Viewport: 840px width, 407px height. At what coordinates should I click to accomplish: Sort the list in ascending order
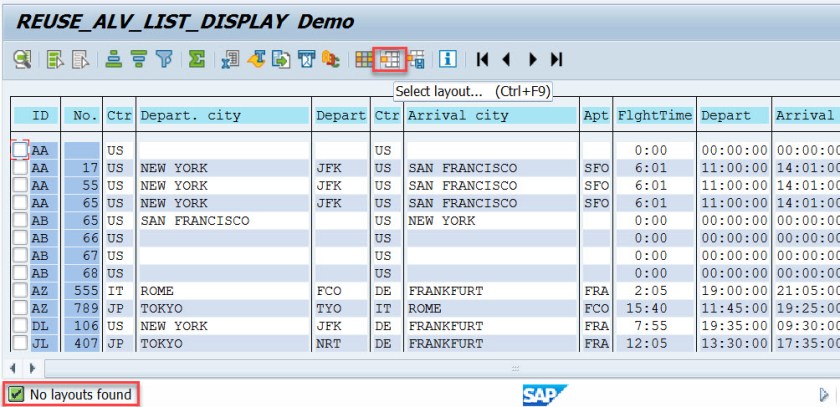114,59
